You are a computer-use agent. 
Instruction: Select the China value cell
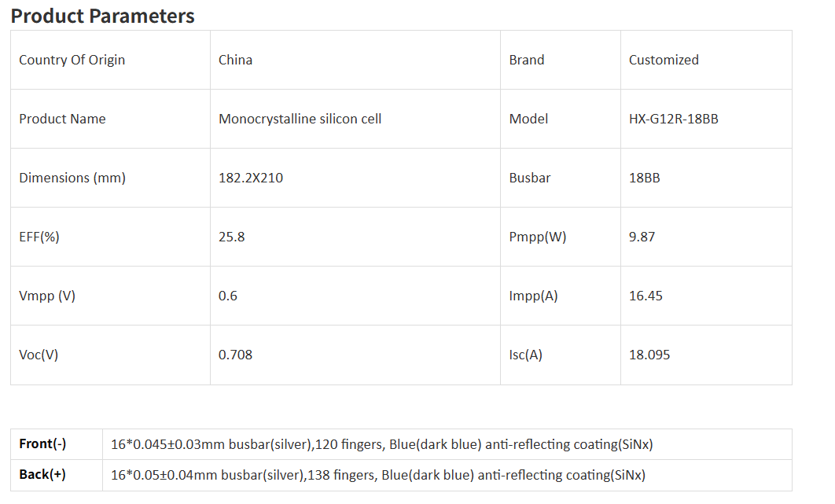235,60
